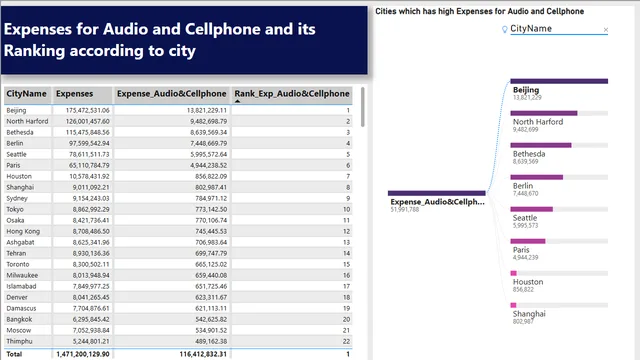Remove the CityName level with X
The height and width of the screenshot is (360, 640).
(606, 30)
